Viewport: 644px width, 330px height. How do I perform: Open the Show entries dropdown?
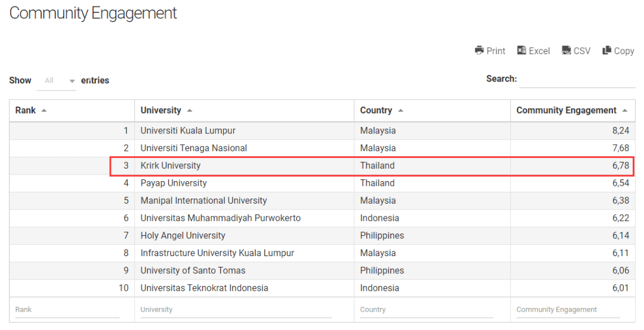click(57, 80)
